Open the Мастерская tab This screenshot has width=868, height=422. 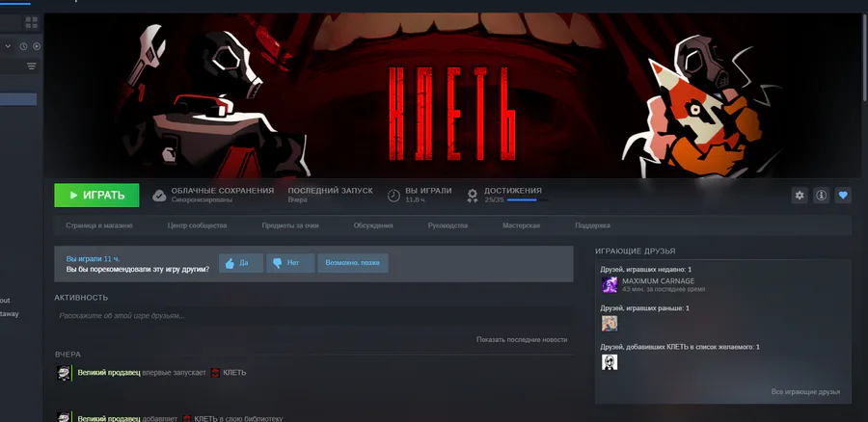tap(521, 225)
